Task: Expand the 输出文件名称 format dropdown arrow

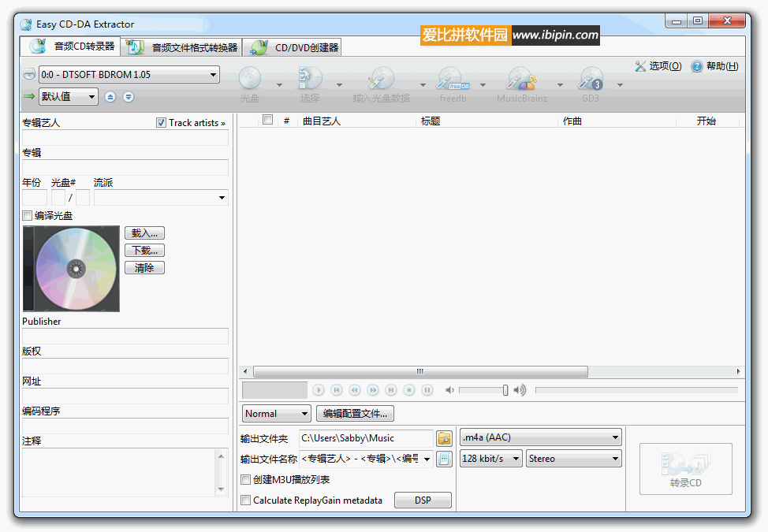Action: click(x=427, y=459)
